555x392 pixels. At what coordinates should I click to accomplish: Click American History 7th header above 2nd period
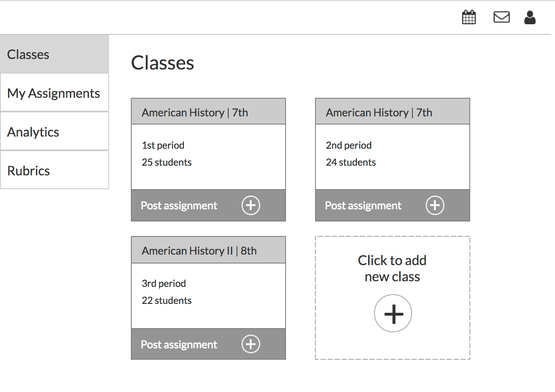pyautogui.click(x=379, y=112)
